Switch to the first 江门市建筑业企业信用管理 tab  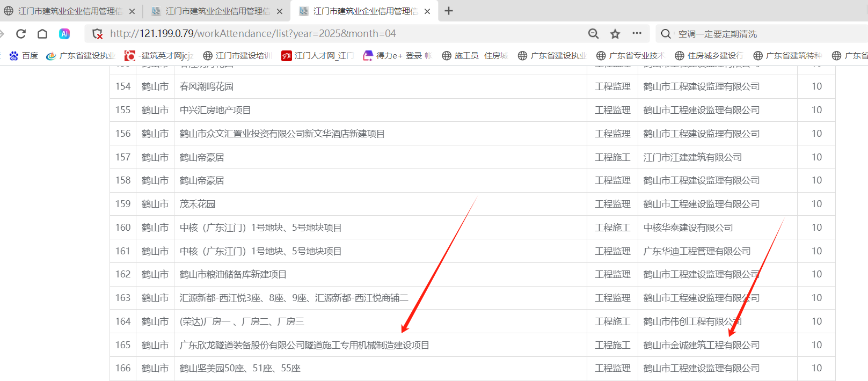pos(70,11)
